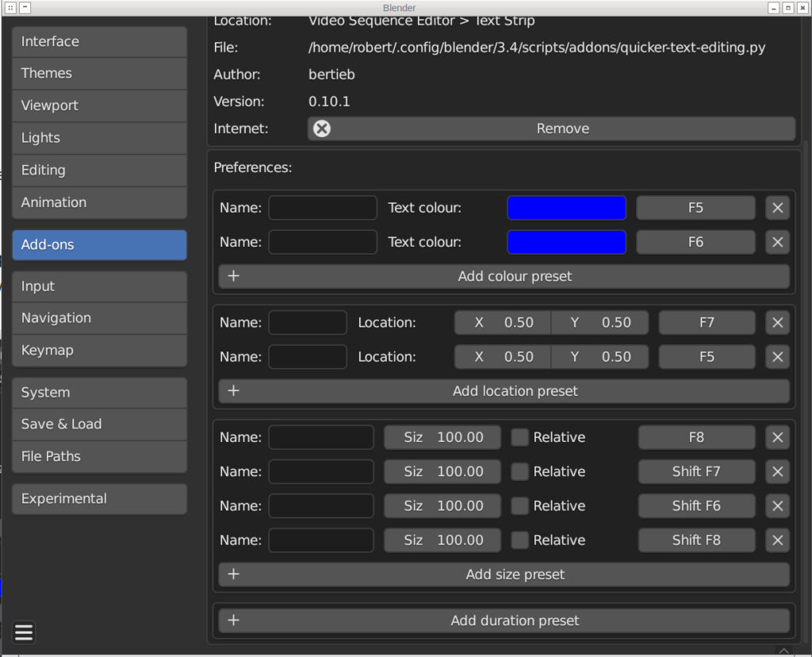Open the Keymap section

click(x=99, y=350)
